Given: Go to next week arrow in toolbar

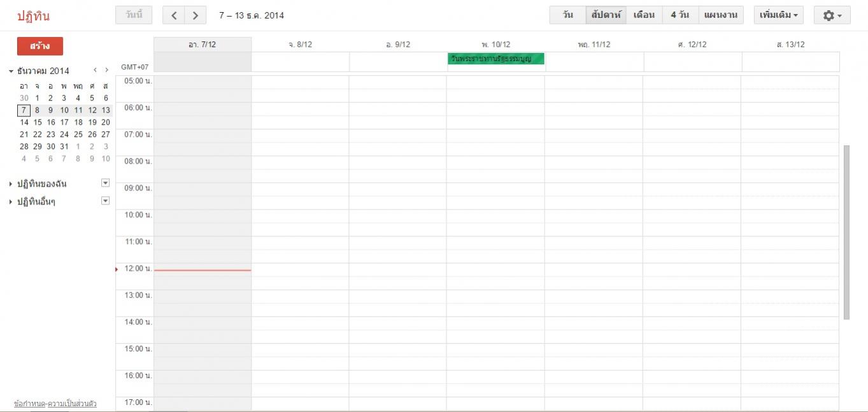Looking at the screenshot, I should coord(196,15).
